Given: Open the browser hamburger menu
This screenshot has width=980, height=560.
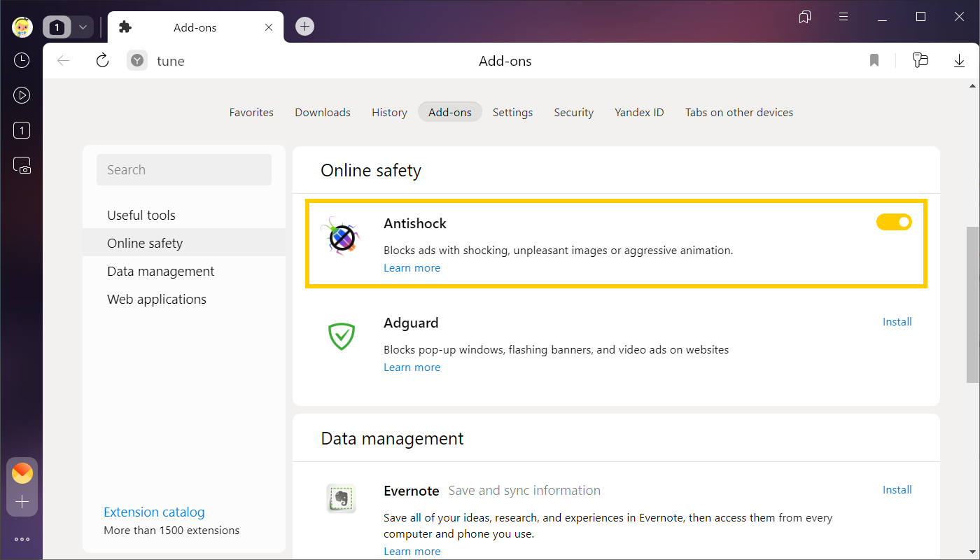Looking at the screenshot, I should pyautogui.click(x=844, y=17).
